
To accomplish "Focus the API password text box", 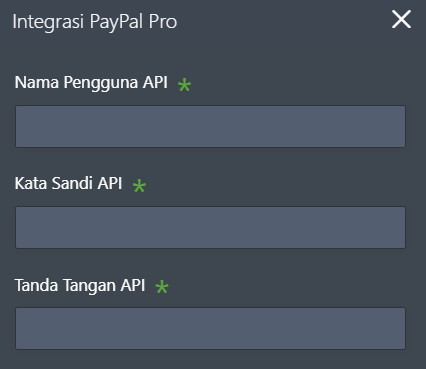I will (x=210, y=227).
